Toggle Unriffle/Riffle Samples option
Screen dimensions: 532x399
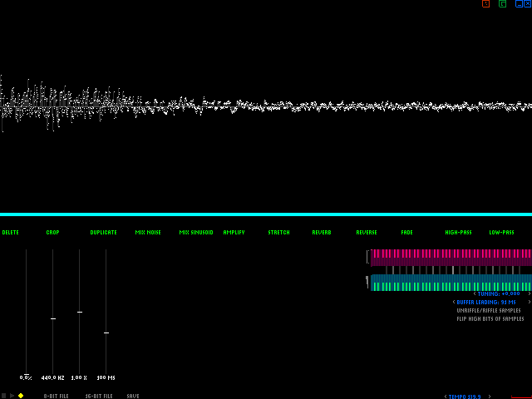pos(489,310)
